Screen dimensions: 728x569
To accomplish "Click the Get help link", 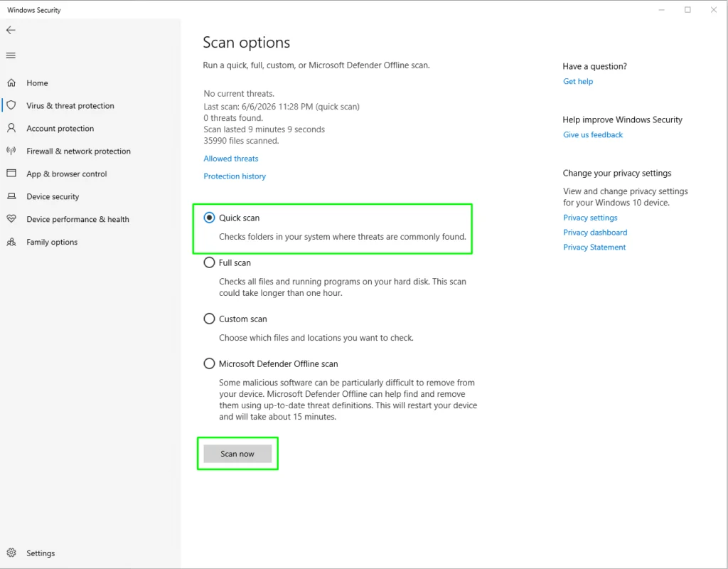I will coord(578,81).
